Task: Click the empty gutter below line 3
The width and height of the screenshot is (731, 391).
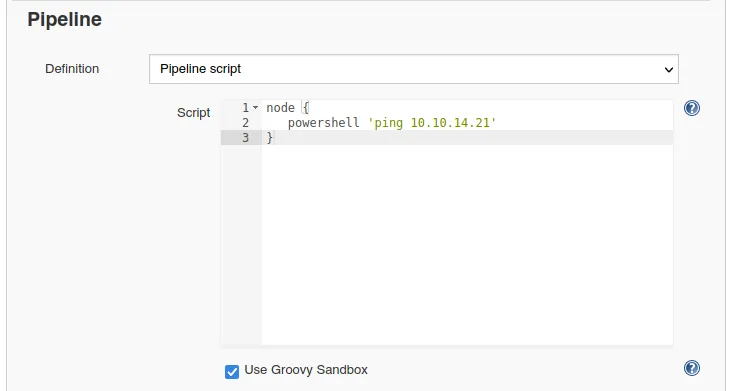Action: point(241,245)
